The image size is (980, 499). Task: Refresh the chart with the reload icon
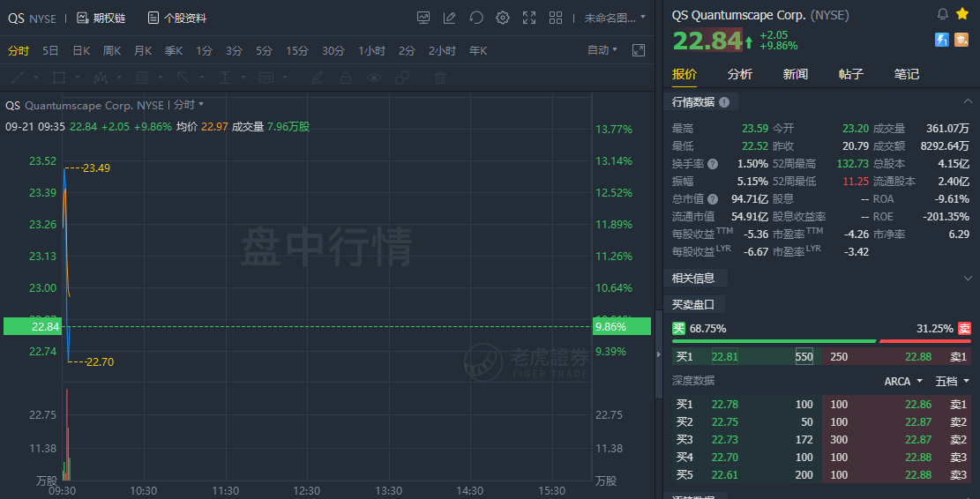tap(476, 19)
